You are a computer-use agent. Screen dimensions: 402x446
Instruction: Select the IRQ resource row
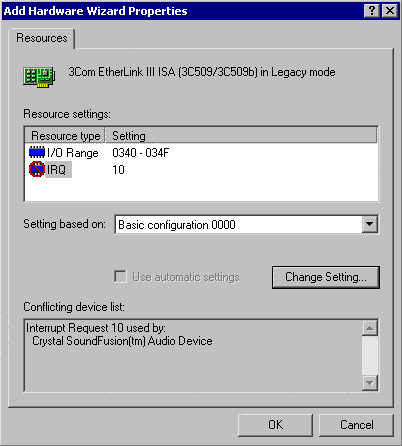[201, 169]
